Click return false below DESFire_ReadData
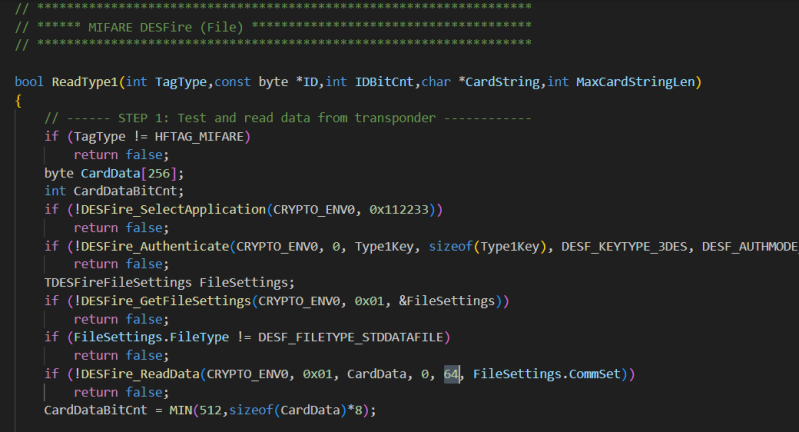 [120, 392]
